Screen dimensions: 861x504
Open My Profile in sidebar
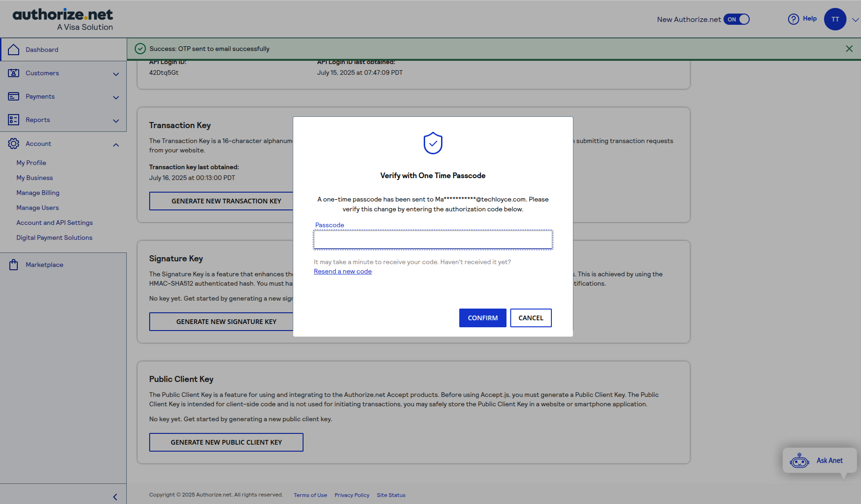(31, 163)
